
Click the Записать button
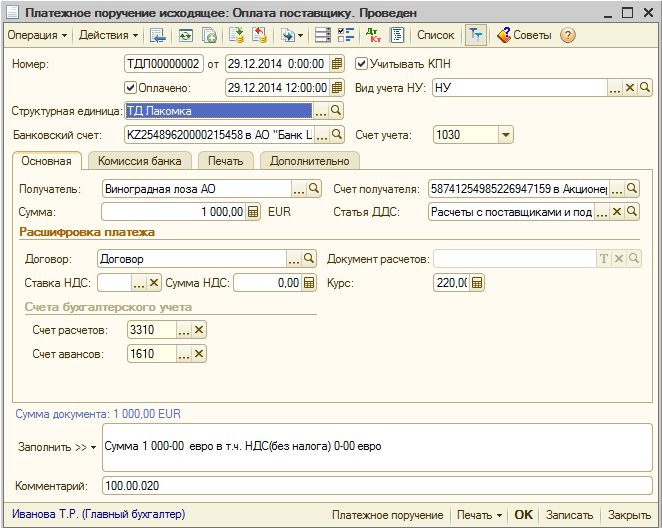tap(569, 515)
